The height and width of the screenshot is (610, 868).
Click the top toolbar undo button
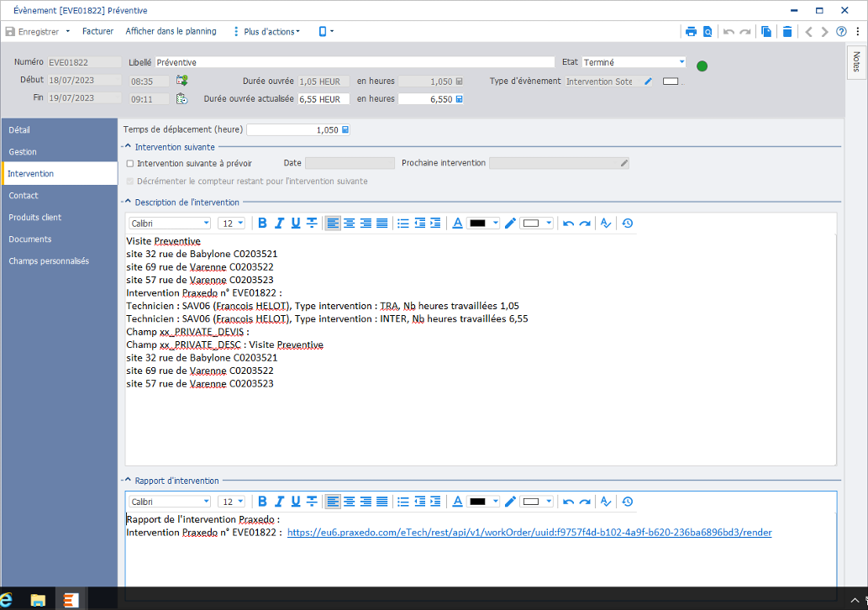pos(729,32)
